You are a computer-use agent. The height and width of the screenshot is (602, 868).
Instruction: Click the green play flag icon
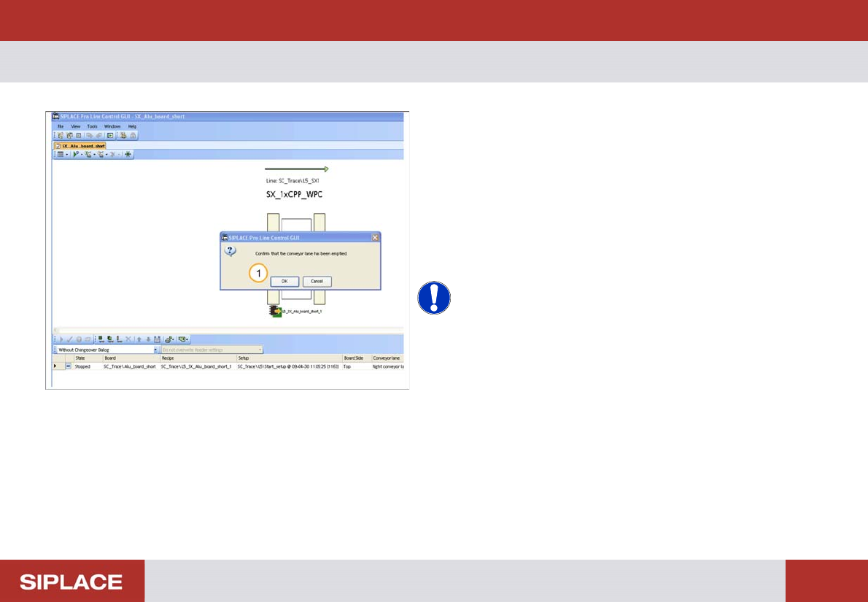point(76,155)
